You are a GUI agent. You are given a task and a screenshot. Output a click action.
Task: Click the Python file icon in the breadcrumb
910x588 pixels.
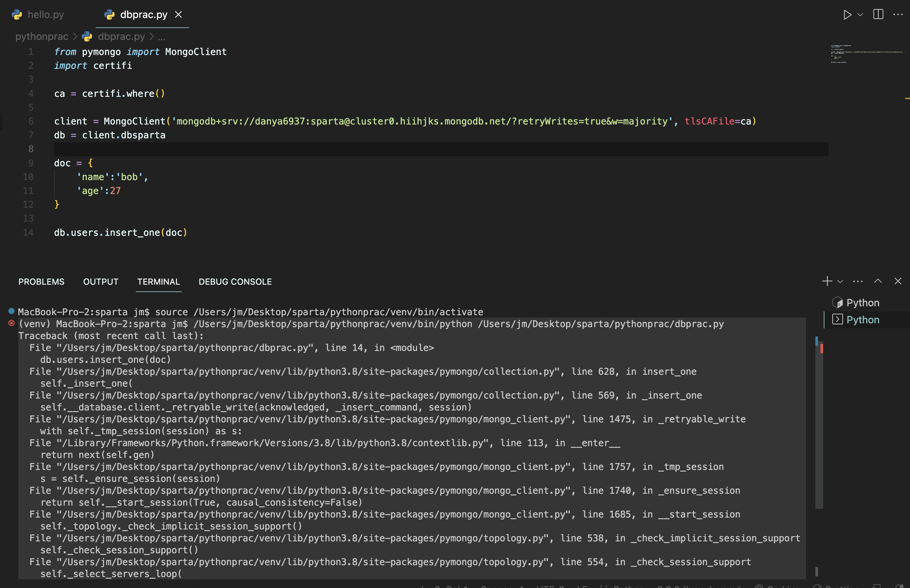(x=87, y=37)
